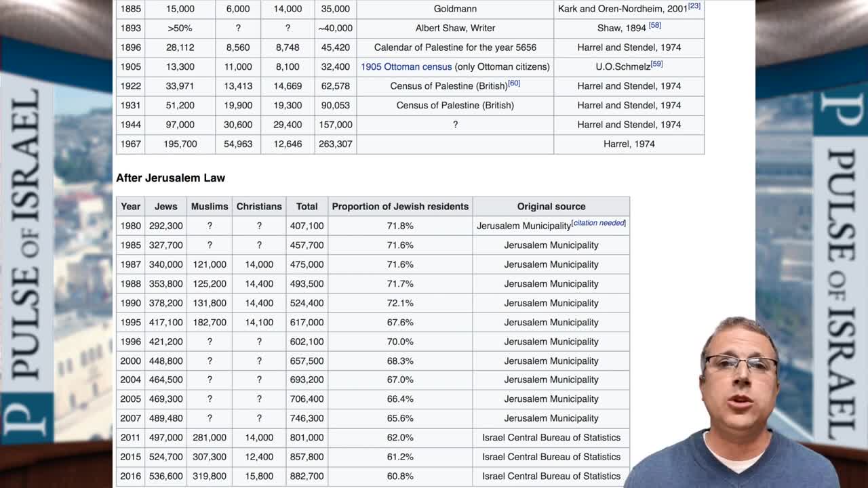
Task: Click the 536,600 Jews value
Action: [x=165, y=476]
